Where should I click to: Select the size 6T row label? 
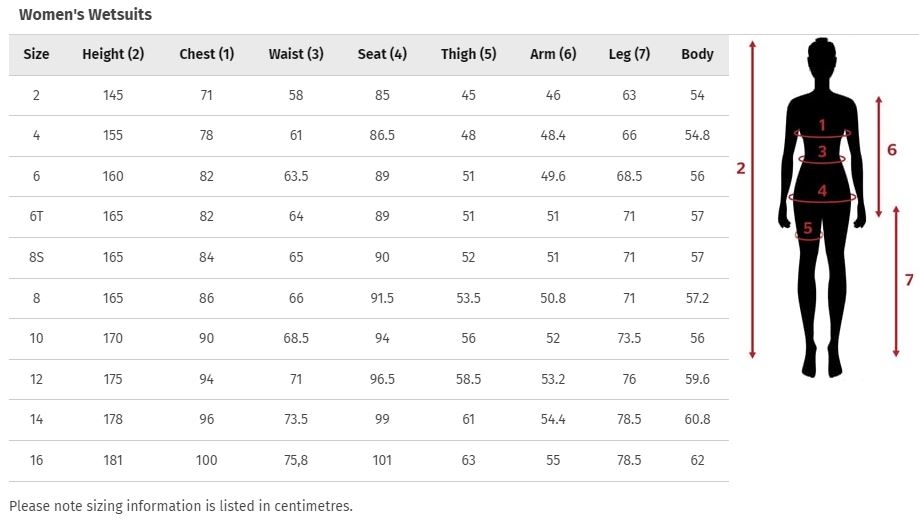[36, 216]
